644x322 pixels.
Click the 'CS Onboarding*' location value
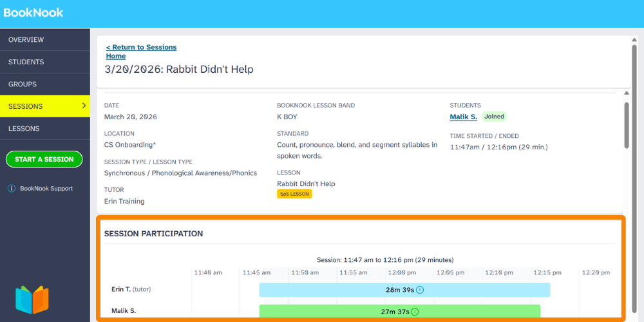point(130,144)
